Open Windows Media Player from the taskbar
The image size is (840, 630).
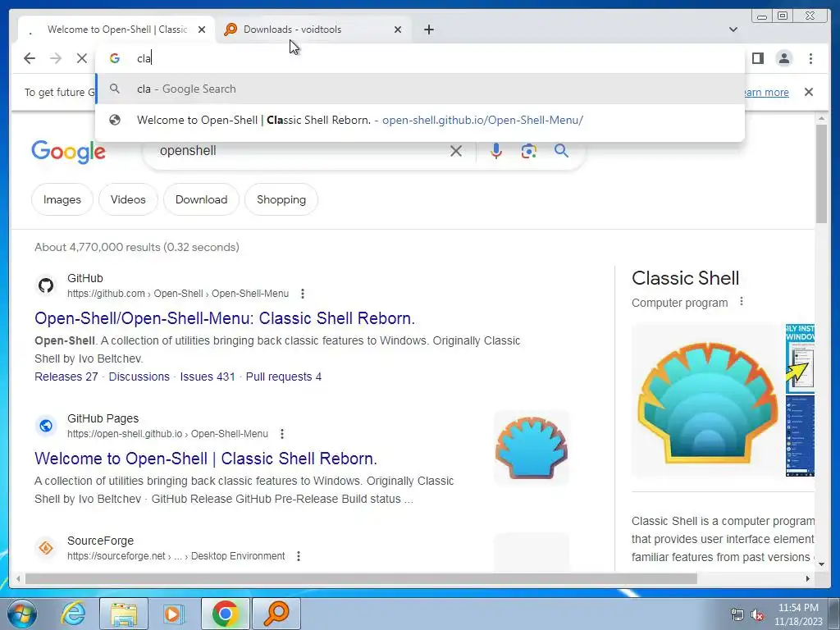pos(172,614)
